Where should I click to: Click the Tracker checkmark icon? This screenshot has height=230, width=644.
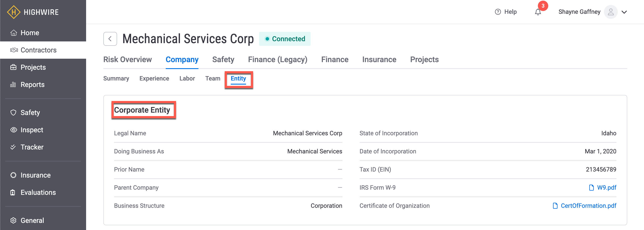click(x=13, y=147)
